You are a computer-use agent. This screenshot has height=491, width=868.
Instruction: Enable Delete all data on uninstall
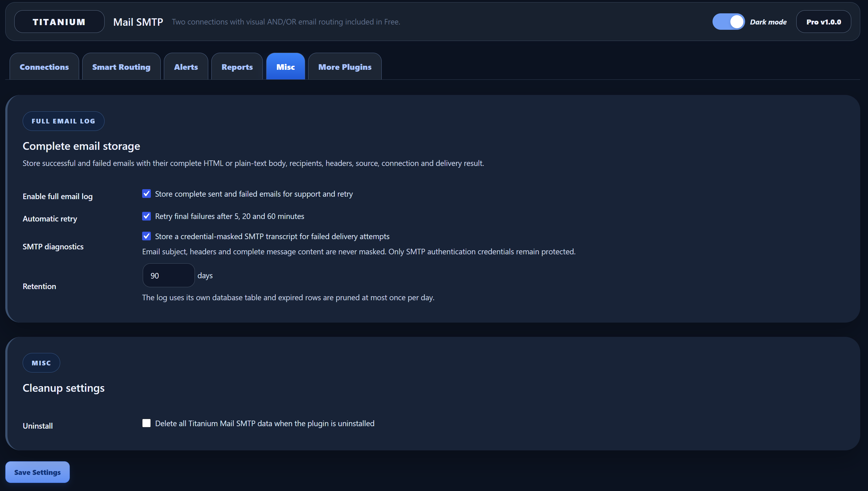tap(146, 423)
